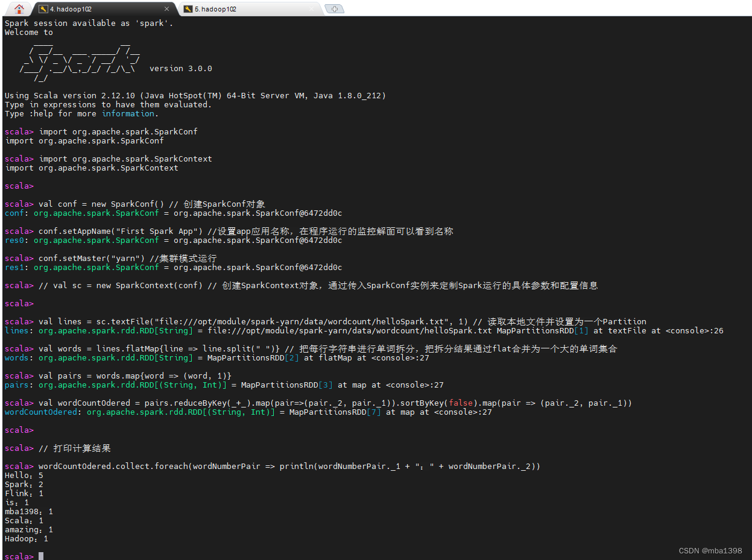Click the "Welcome to" line

(29, 33)
